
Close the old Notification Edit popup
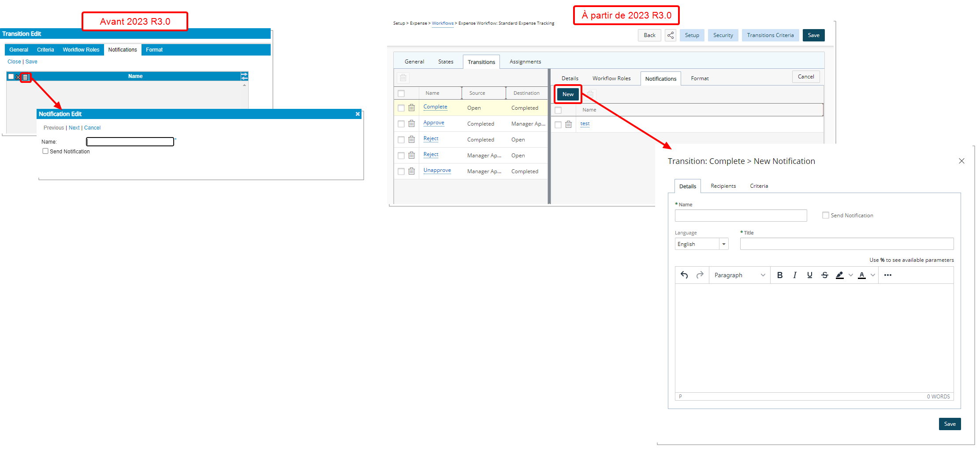click(x=358, y=114)
